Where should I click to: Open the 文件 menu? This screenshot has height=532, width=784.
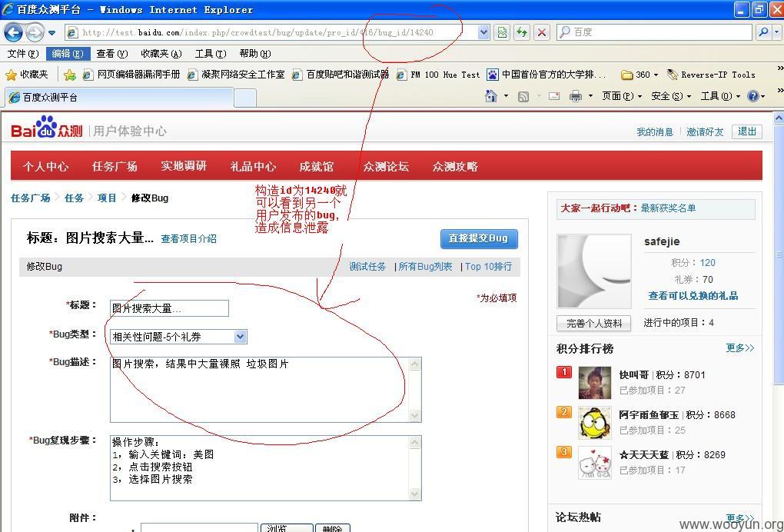click(23, 54)
